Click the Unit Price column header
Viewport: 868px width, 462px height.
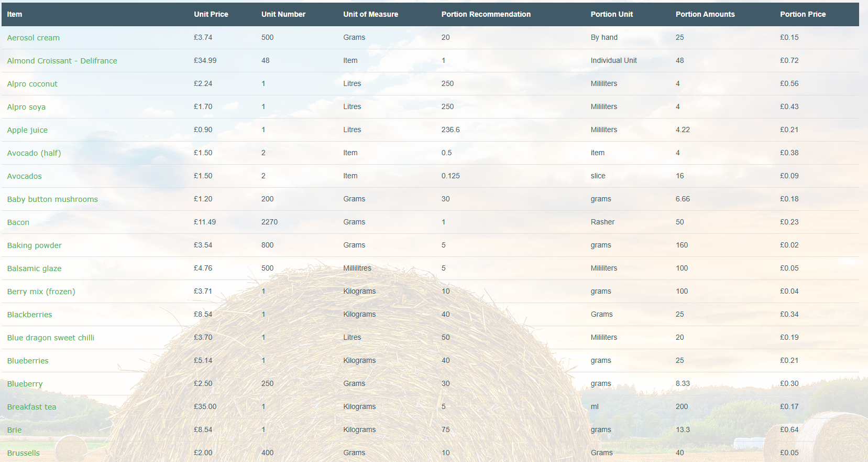pyautogui.click(x=211, y=14)
